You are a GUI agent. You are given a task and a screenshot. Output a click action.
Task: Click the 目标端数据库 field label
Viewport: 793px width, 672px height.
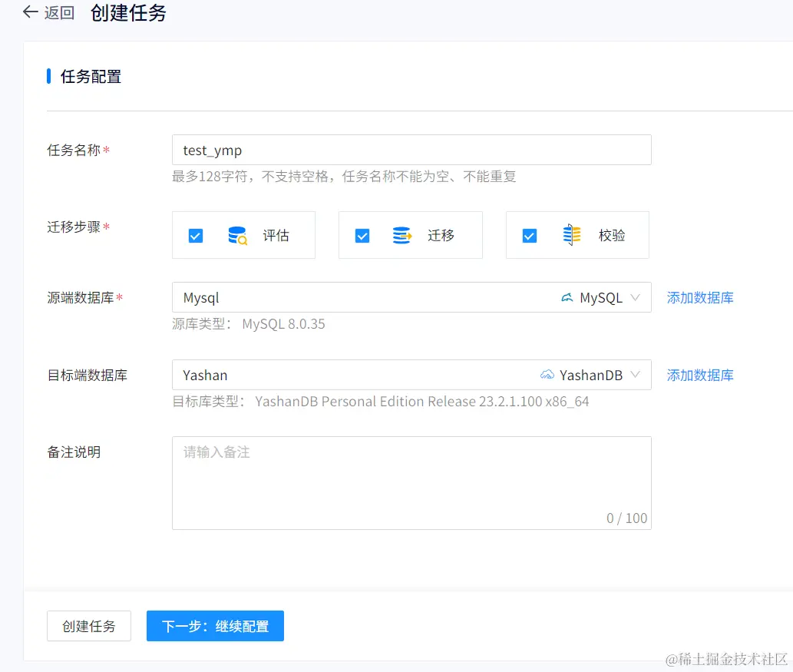87,375
